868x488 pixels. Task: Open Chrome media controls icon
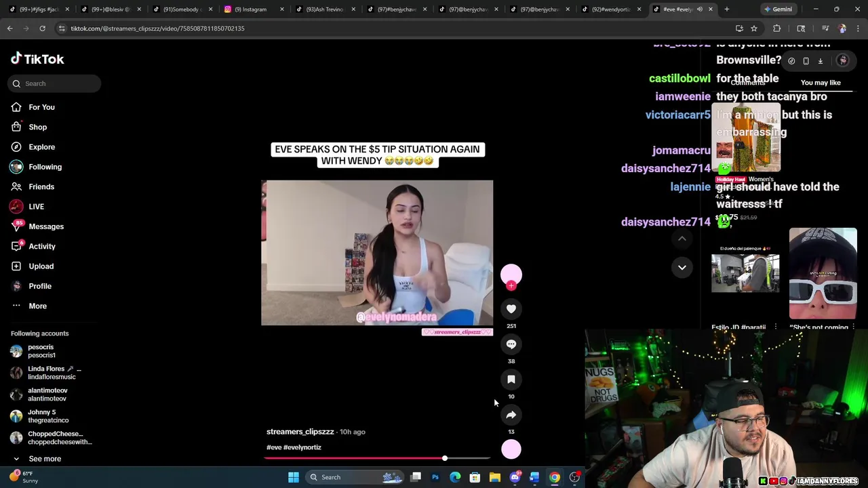[x=825, y=28]
